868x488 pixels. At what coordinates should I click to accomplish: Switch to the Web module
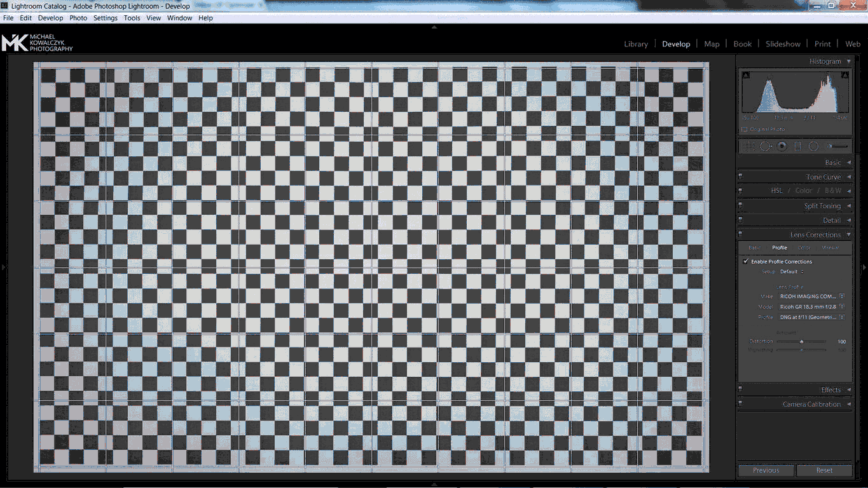click(853, 44)
